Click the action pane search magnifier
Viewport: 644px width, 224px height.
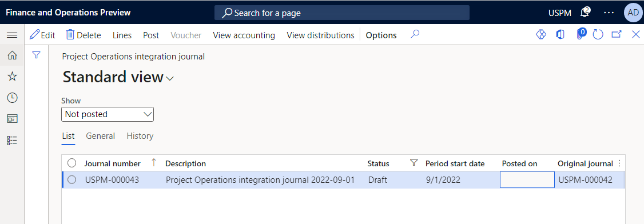point(415,35)
